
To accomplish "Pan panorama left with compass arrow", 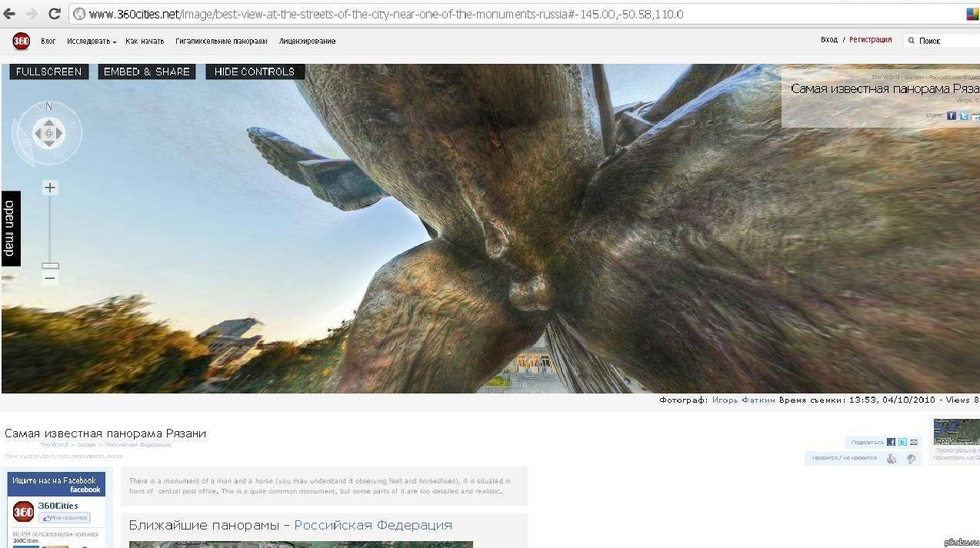I will pyautogui.click(x=37, y=134).
